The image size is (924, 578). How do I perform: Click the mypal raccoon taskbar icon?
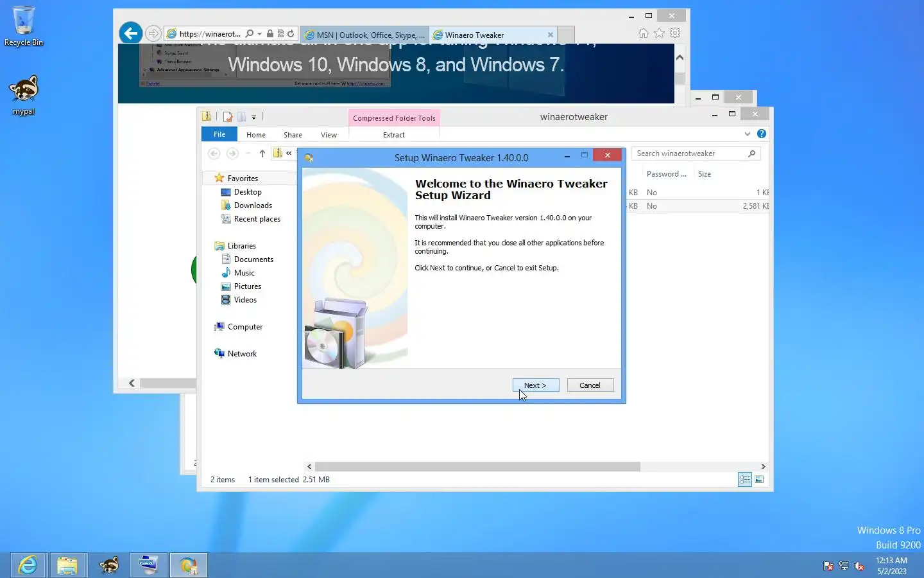(108, 565)
